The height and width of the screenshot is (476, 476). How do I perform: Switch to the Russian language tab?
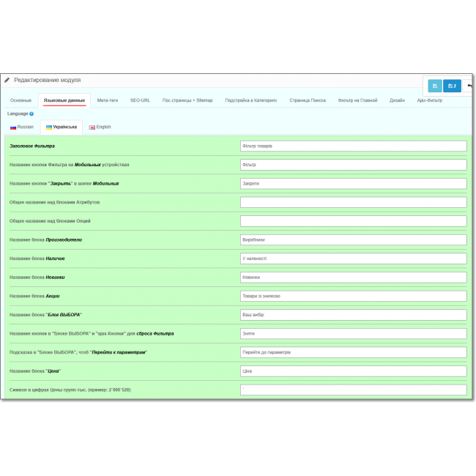pos(22,127)
